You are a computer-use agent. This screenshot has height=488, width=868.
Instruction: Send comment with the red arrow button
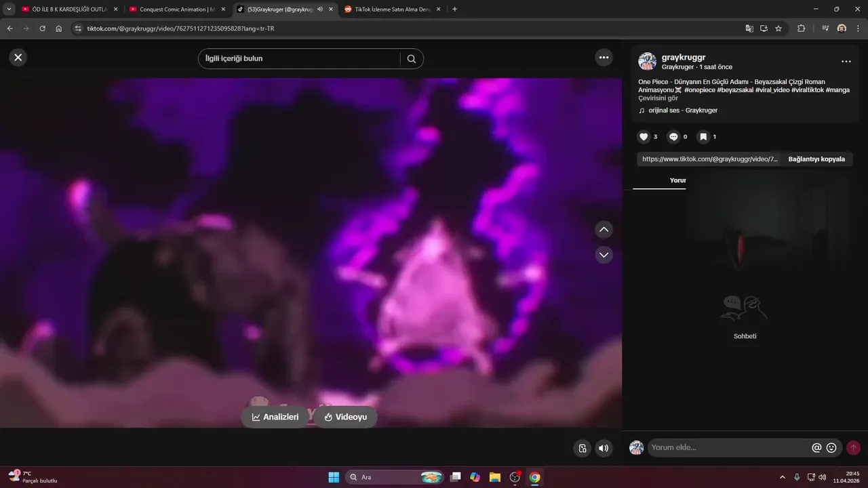[853, 448]
